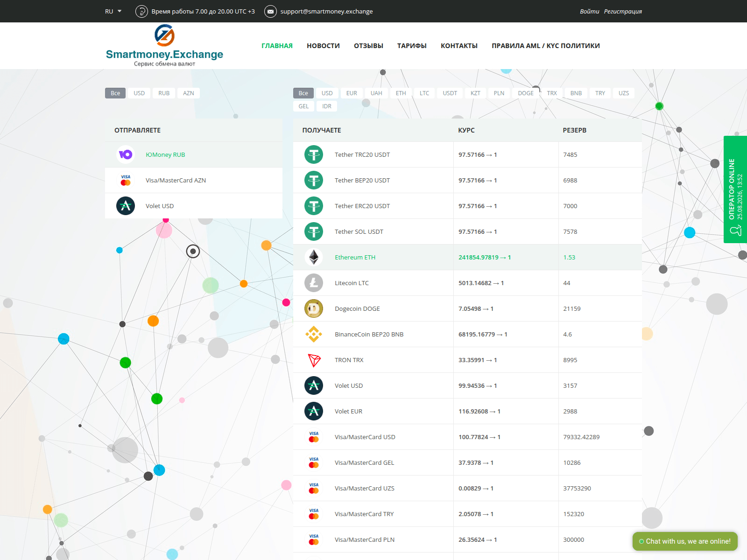Filter receive currencies by DOGE
This screenshot has width=747, height=560.
526,93
